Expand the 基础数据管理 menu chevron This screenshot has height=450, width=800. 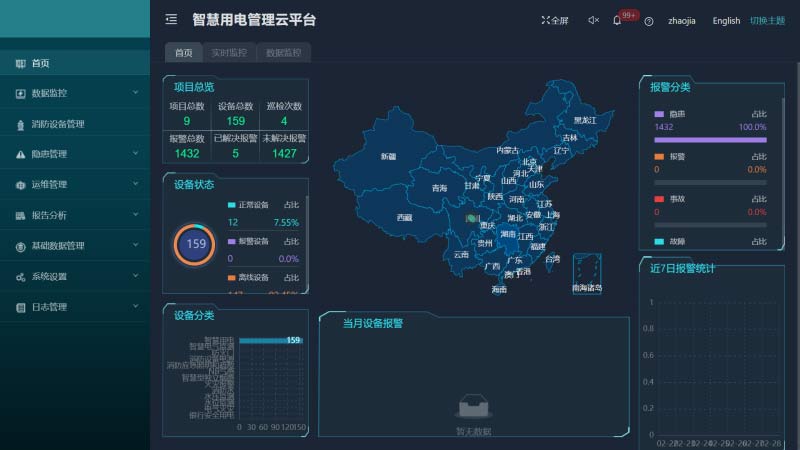tap(135, 245)
